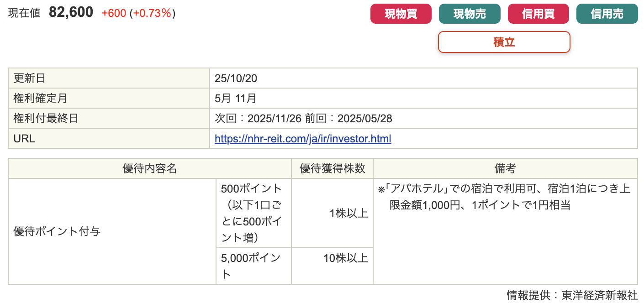Click the 1株以上 share count cell
Image resolution: width=644 pixels, height=303 pixels.
click(348, 213)
